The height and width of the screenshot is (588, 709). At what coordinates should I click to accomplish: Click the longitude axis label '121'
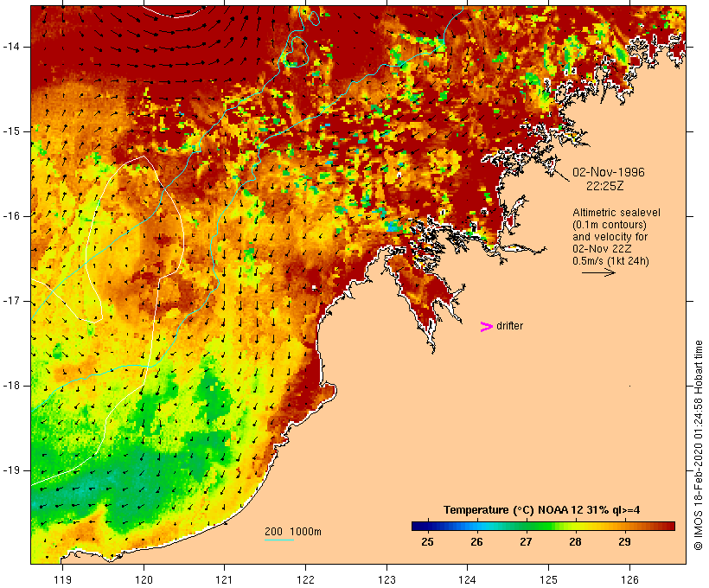224,579
